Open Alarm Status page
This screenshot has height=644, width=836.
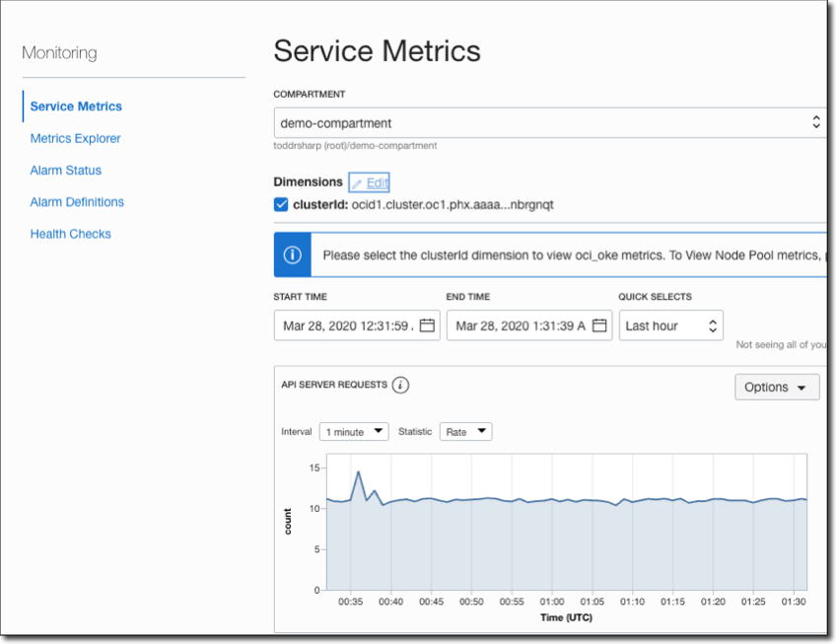coord(65,170)
